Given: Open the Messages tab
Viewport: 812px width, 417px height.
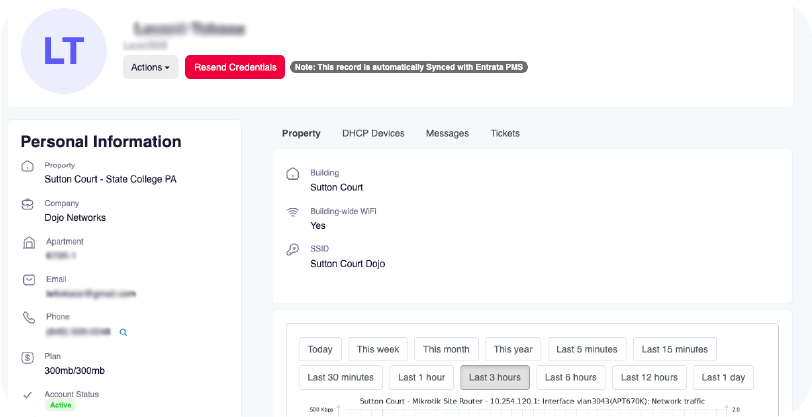Looking at the screenshot, I should [447, 133].
